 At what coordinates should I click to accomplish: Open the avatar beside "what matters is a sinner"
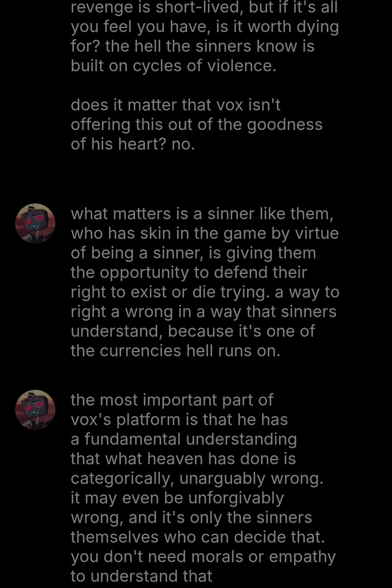click(x=35, y=223)
